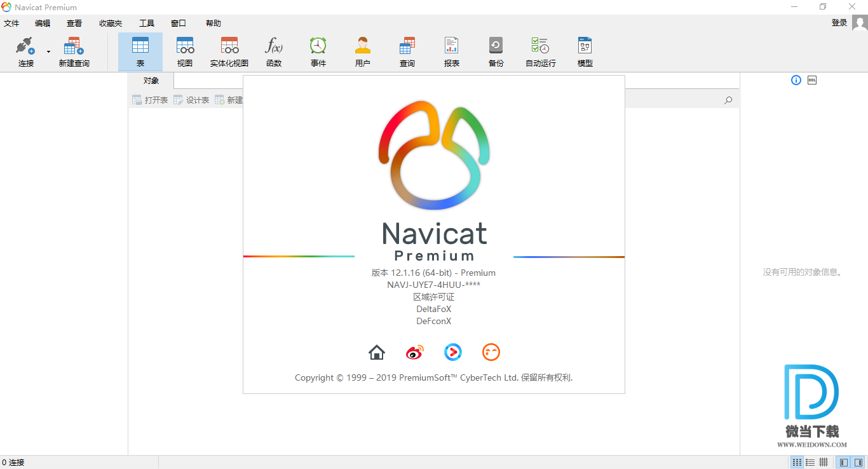This screenshot has width=868, height=469.
Task: Open the 连接 (Connection) toolbar button
Action: 25,51
